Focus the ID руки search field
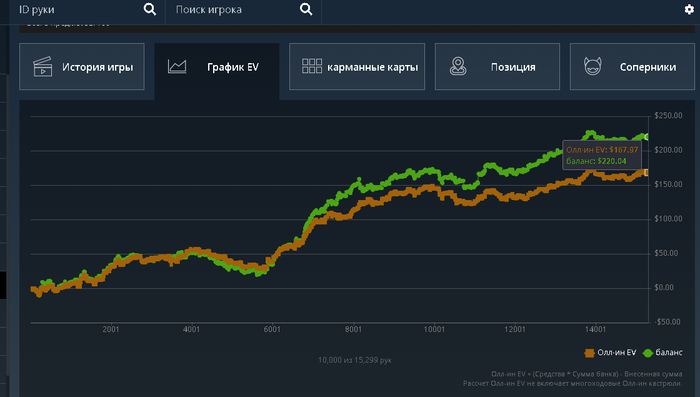The width and height of the screenshot is (700, 397). click(x=80, y=9)
